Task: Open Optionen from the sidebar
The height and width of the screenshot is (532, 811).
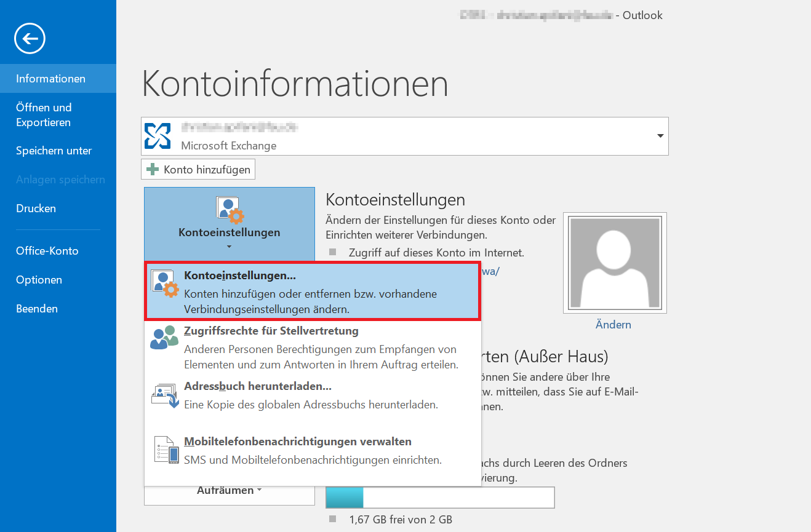Action: [39, 280]
